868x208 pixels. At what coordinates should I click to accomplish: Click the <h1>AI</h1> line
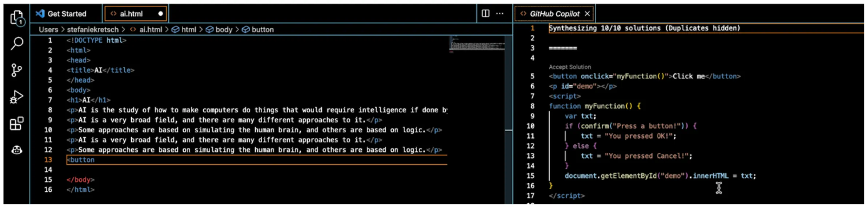[88, 100]
